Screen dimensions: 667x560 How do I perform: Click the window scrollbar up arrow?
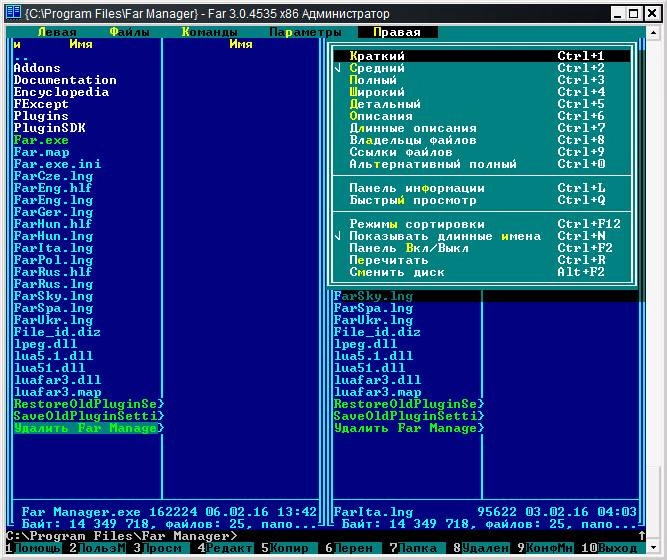pyautogui.click(x=653, y=33)
